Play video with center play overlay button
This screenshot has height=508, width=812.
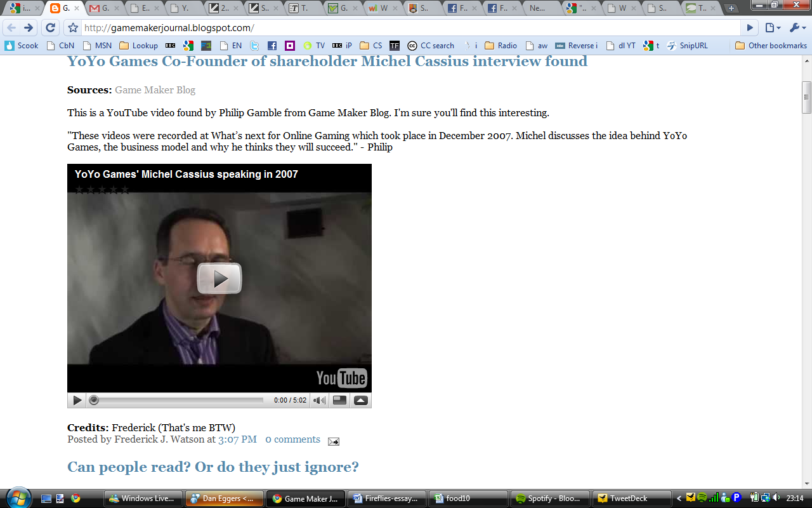(x=219, y=279)
